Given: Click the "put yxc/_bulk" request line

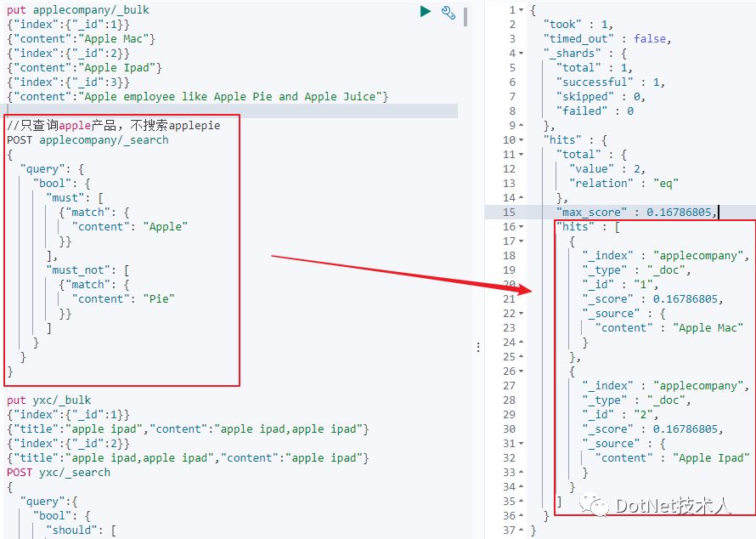Looking at the screenshot, I should pos(48,400).
